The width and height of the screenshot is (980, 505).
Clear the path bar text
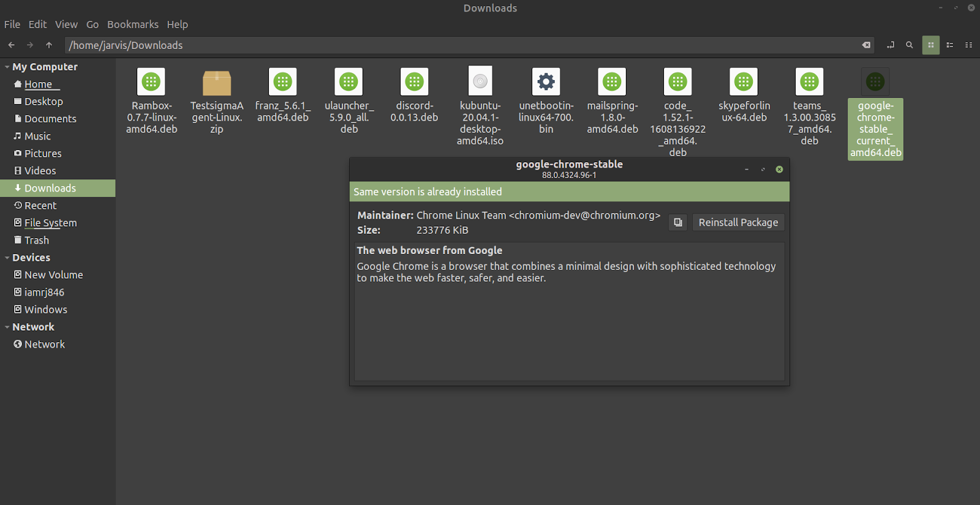pos(866,45)
